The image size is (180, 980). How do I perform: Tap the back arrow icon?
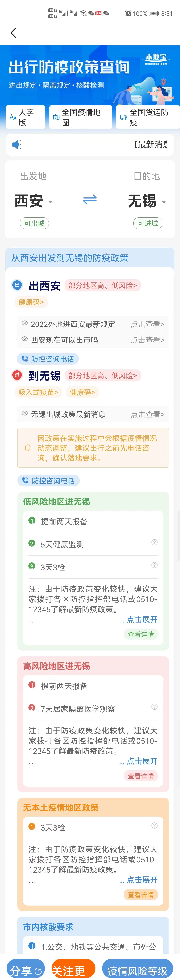pyautogui.click(x=14, y=33)
